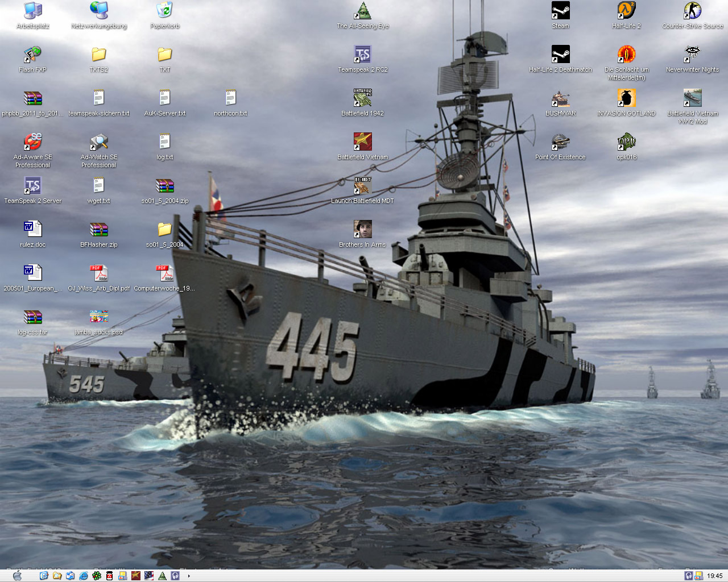Screen dimensions: 728x582
Task: Open Ad-Aware SE Professional
Action: pyautogui.click(x=33, y=151)
